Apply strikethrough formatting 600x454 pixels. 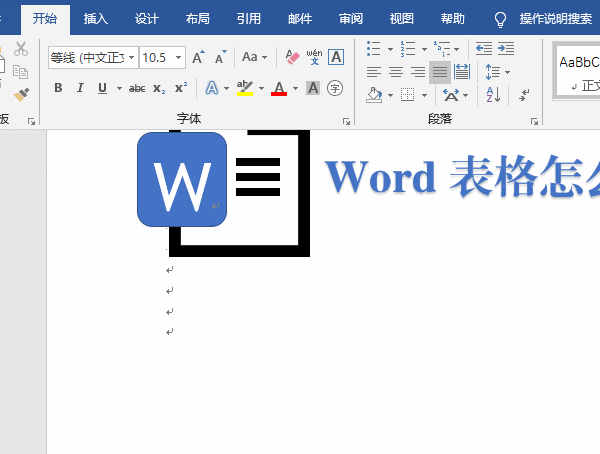click(137, 88)
